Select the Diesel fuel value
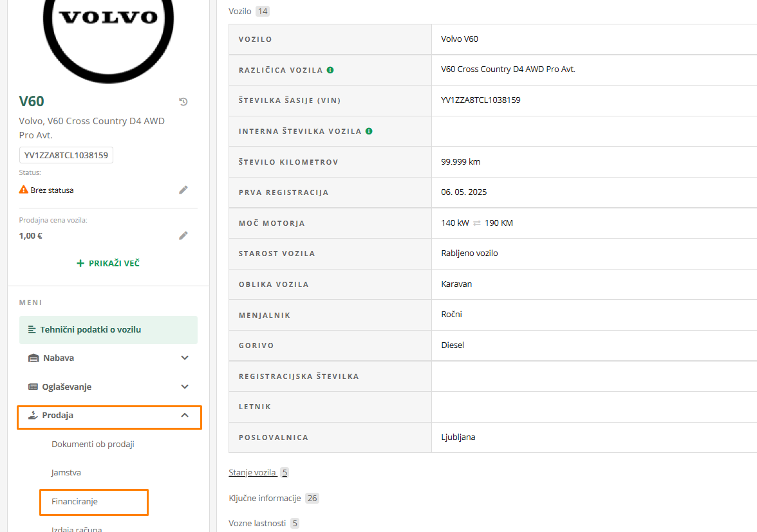This screenshot has height=532, width=757. (x=453, y=345)
